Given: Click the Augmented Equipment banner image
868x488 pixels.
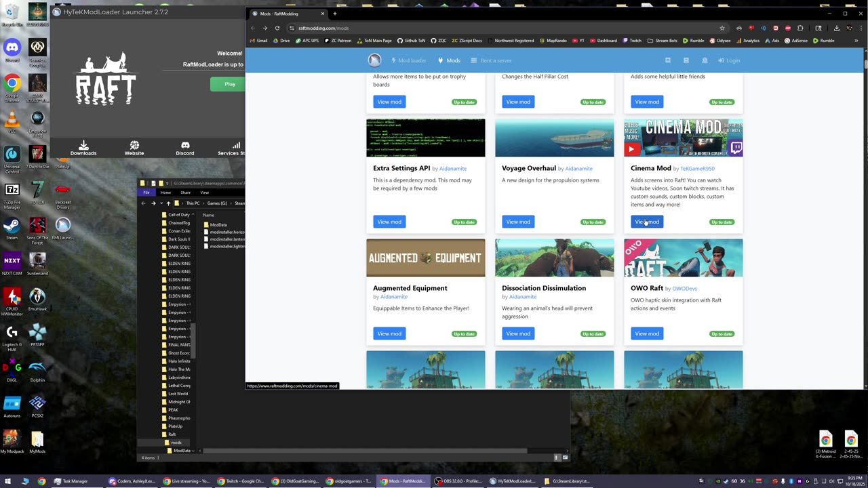Looking at the screenshot, I should coord(425,258).
